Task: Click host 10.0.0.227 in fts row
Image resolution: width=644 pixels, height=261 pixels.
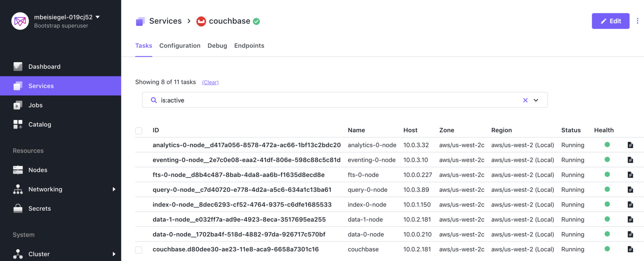Action: coord(418,175)
